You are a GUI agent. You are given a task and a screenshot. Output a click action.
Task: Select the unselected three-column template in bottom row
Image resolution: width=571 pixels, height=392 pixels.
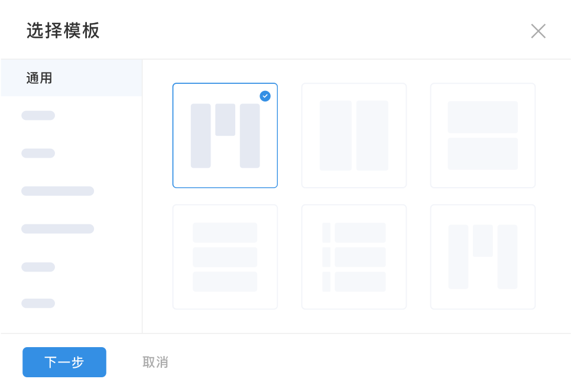tap(482, 257)
